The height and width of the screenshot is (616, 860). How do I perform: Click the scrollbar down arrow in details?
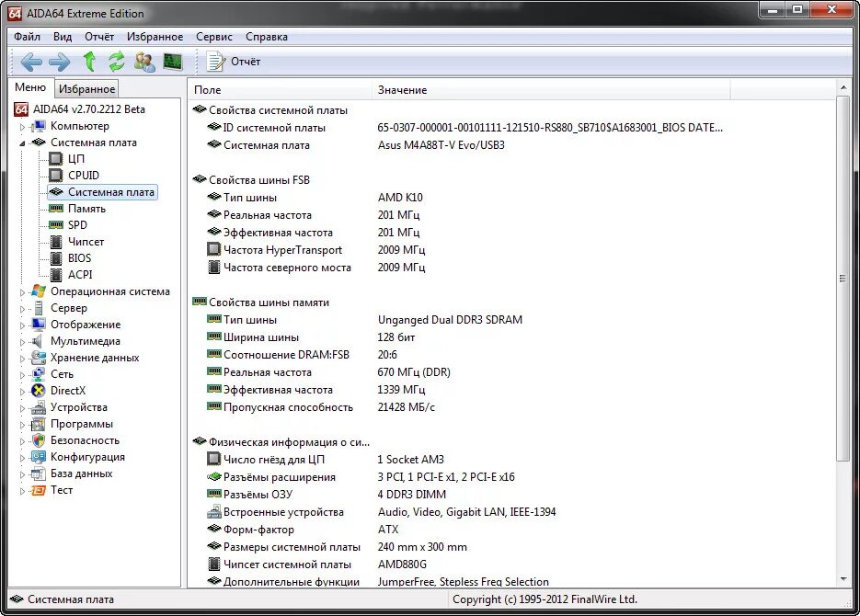tap(843, 580)
